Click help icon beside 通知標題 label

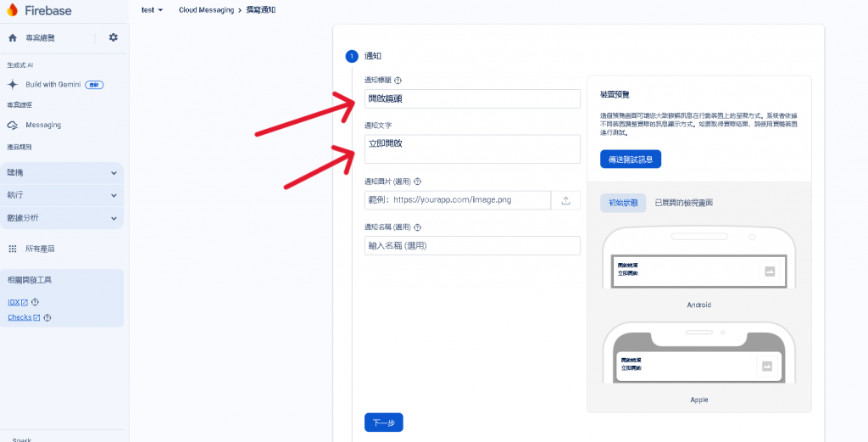tap(398, 81)
